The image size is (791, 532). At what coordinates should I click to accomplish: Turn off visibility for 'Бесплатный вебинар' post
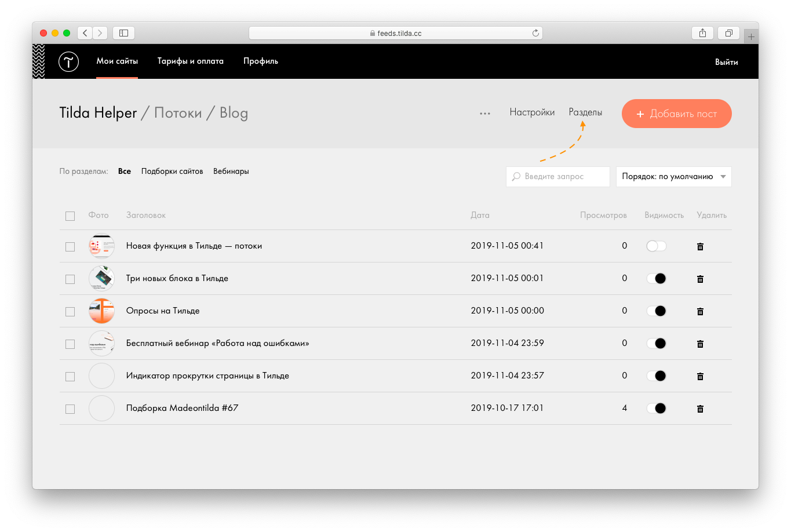point(657,344)
